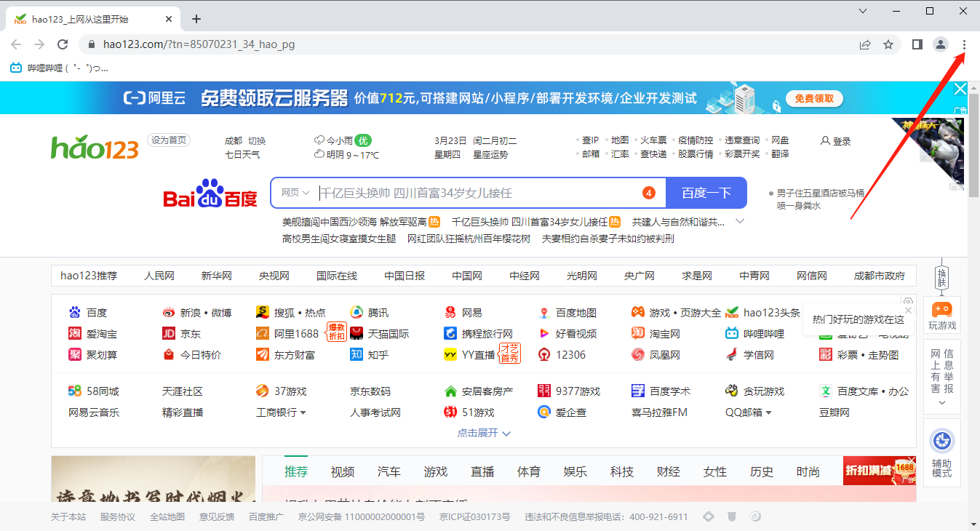The width and height of the screenshot is (980, 531).
Task: Bookmark this page with star icon
Action: click(x=888, y=44)
